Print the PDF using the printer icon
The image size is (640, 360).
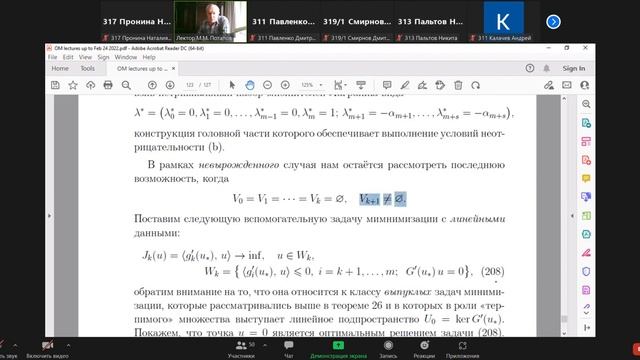108,85
